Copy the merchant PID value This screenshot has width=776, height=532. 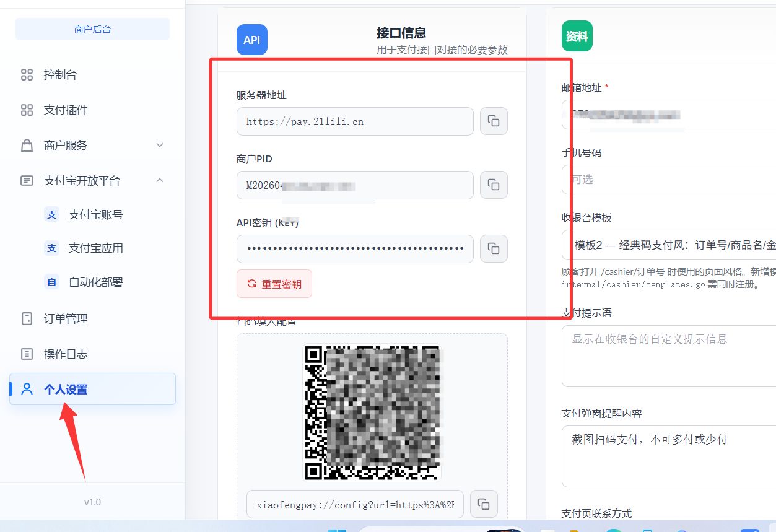494,185
